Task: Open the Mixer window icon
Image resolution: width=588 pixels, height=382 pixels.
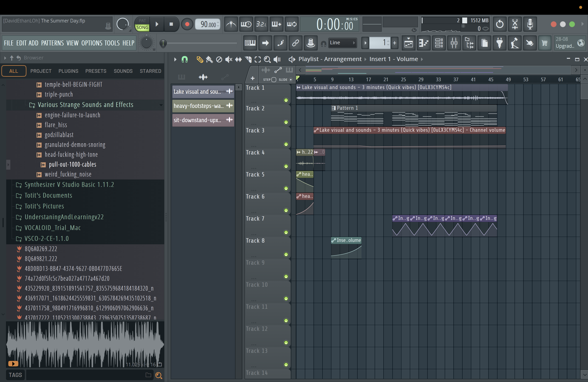Action: click(x=454, y=43)
